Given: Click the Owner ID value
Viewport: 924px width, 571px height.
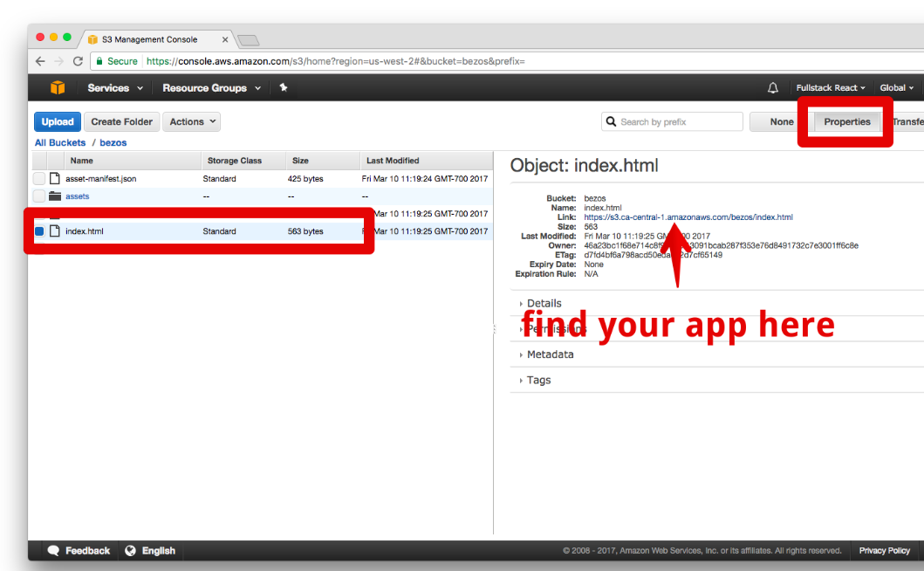Looking at the screenshot, I should pyautogui.click(x=722, y=245).
